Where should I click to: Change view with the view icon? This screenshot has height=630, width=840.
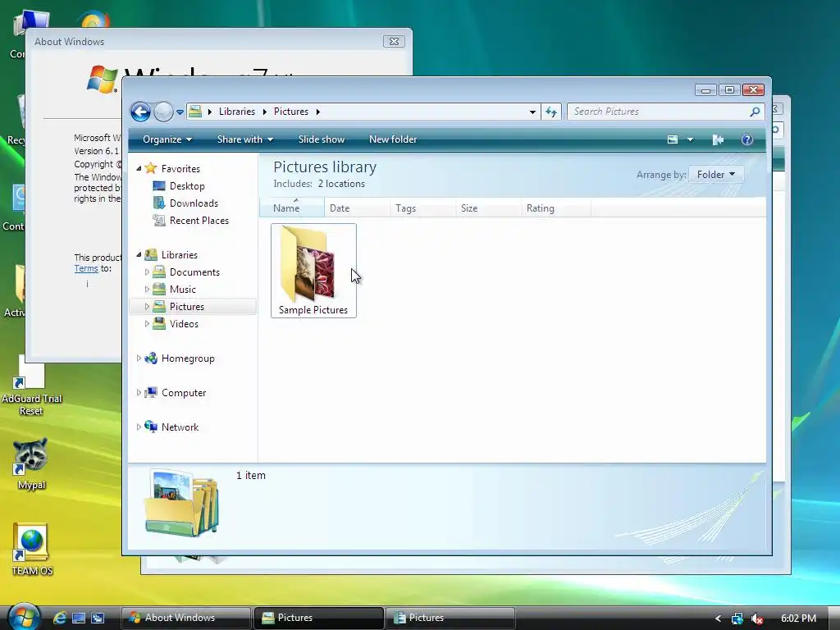673,139
